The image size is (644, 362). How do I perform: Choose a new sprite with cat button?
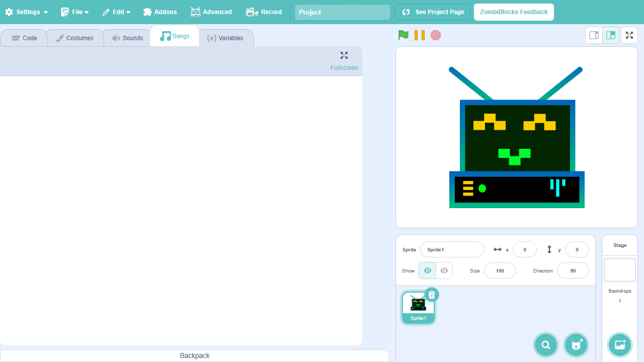coord(576,345)
